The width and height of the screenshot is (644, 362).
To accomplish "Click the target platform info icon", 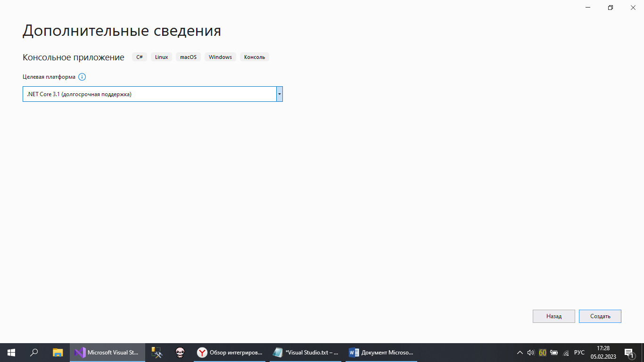I will pos(82,77).
